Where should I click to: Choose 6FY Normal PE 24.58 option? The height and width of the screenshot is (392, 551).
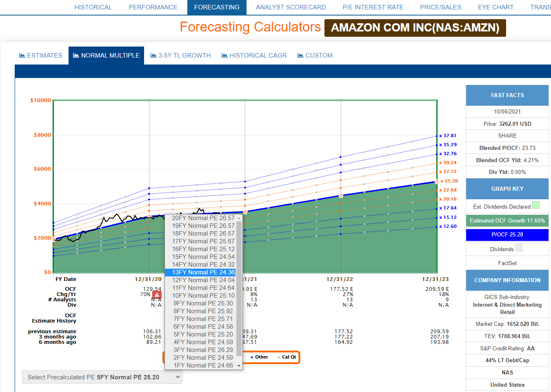(x=200, y=327)
